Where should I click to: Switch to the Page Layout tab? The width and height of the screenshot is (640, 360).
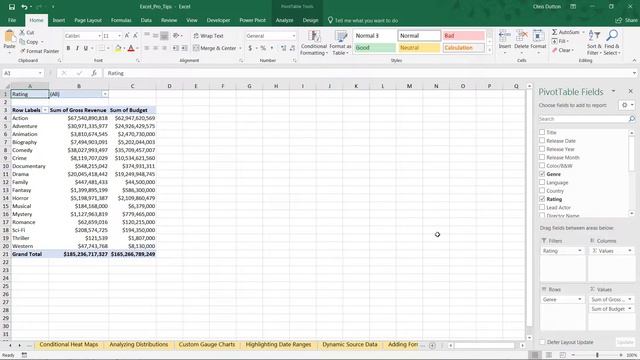(88, 20)
